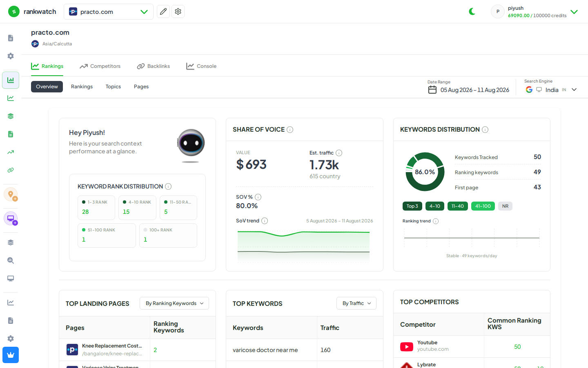
Task: Click the SoV trend info icon
Action: [265, 221]
